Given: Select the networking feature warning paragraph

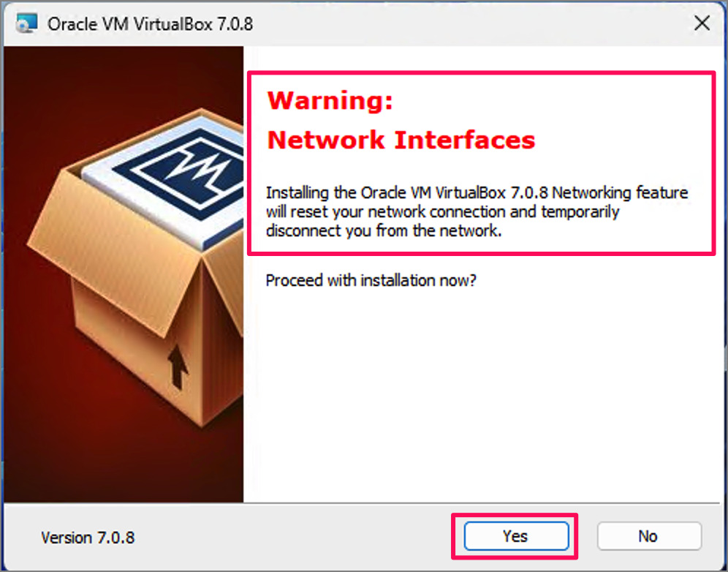Looking at the screenshot, I should (x=477, y=211).
